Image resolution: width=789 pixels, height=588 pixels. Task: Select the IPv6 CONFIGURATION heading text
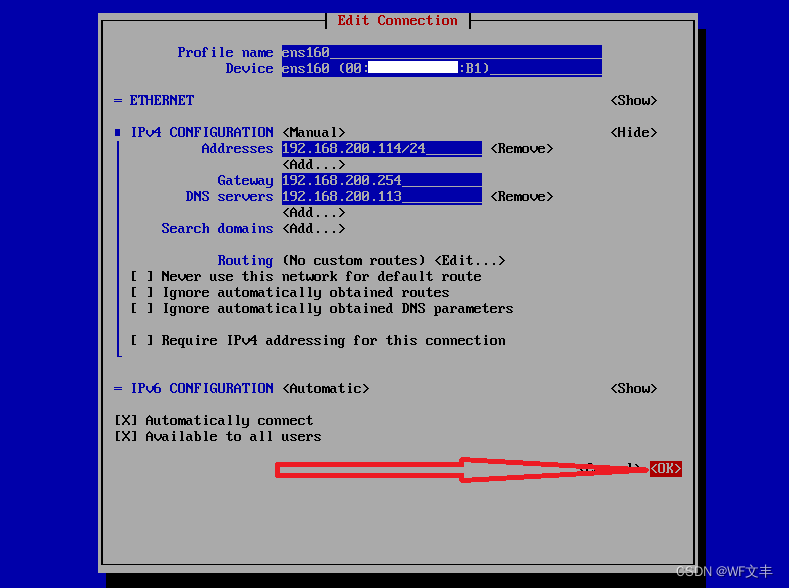click(x=202, y=388)
